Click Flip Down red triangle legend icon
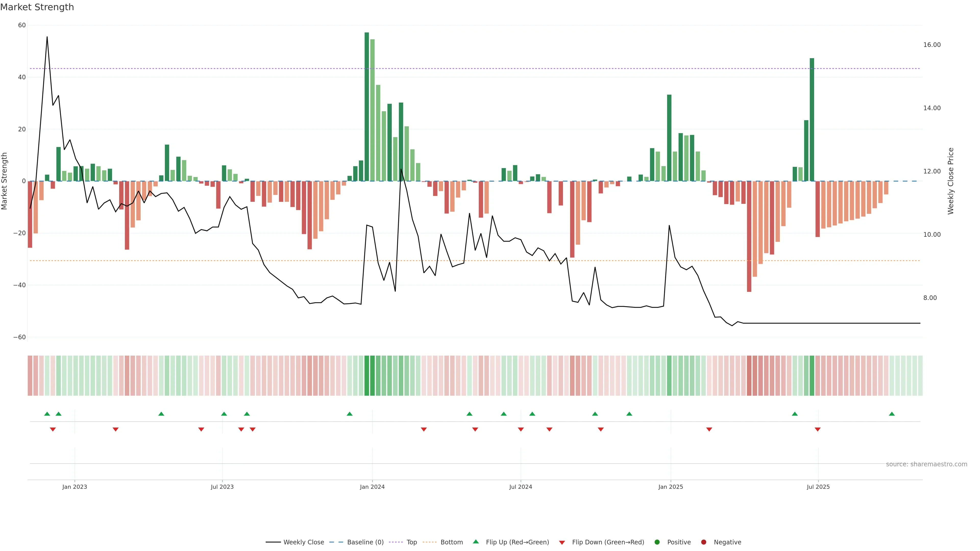 562,543
